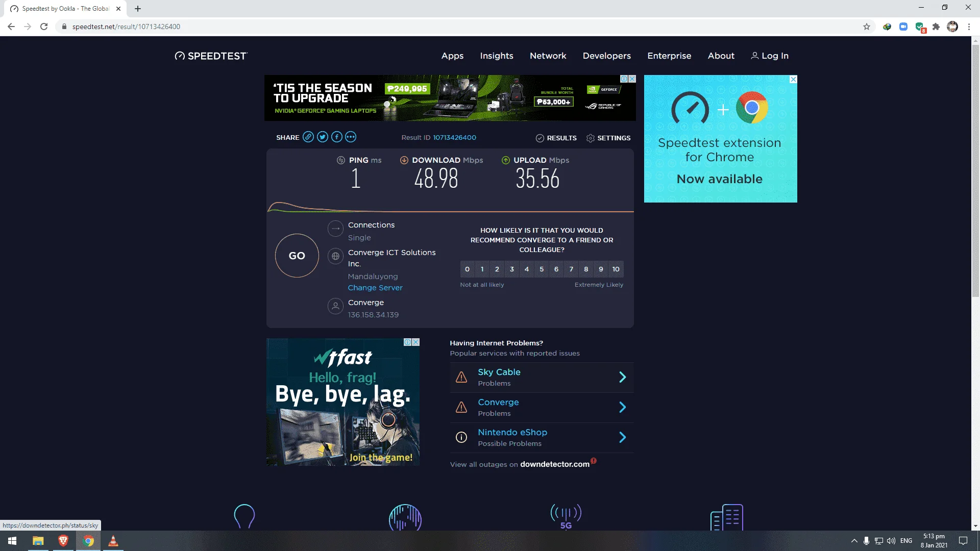Open the wtfast ad image
Image resolution: width=980 pixels, height=551 pixels.
click(x=343, y=402)
